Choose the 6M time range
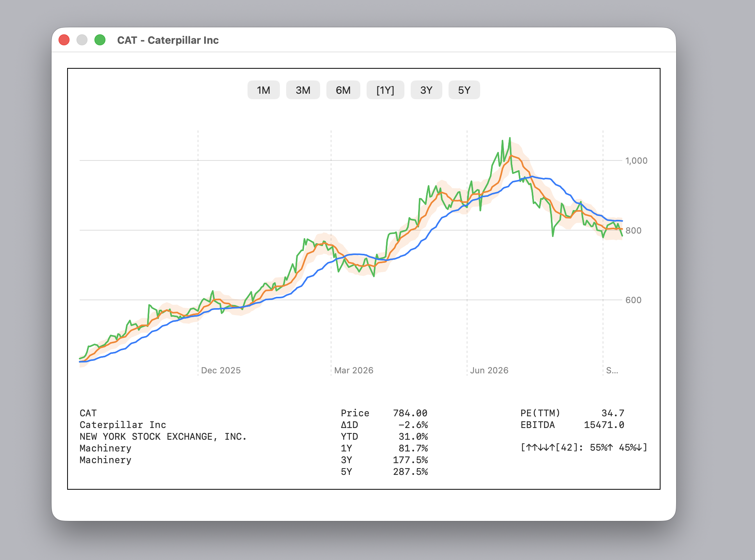The image size is (755, 560). (x=343, y=90)
